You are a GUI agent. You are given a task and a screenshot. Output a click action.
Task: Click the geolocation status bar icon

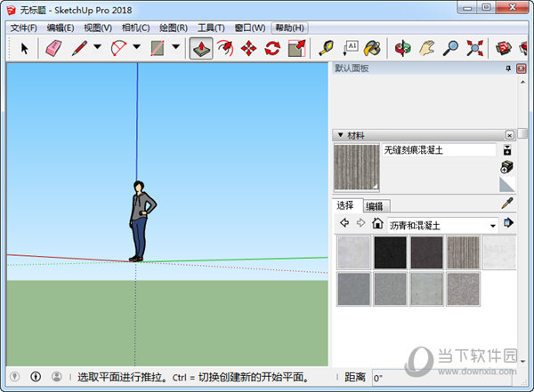[x=14, y=376]
